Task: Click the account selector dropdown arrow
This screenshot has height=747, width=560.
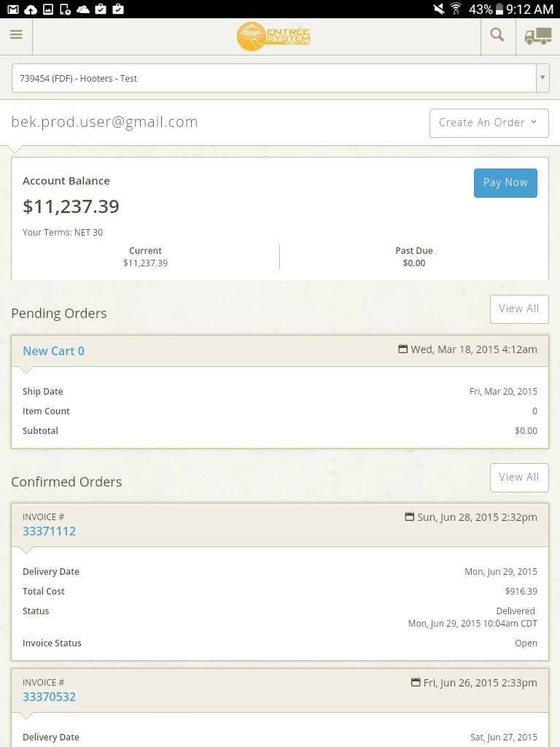Action: (542, 78)
